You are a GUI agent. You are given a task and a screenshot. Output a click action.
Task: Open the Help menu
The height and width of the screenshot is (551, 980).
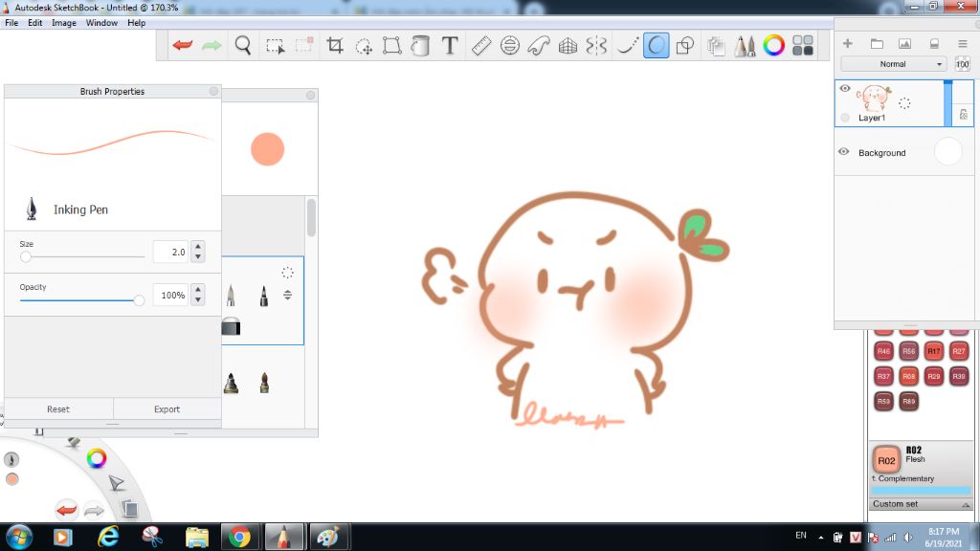136,23
